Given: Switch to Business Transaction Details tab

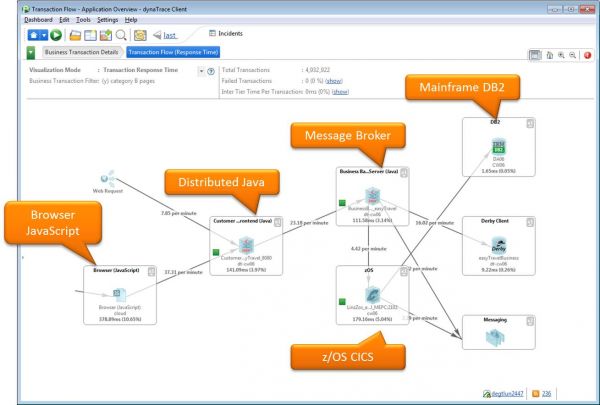Looking at the screenshot, I should [x=81, y=52].
